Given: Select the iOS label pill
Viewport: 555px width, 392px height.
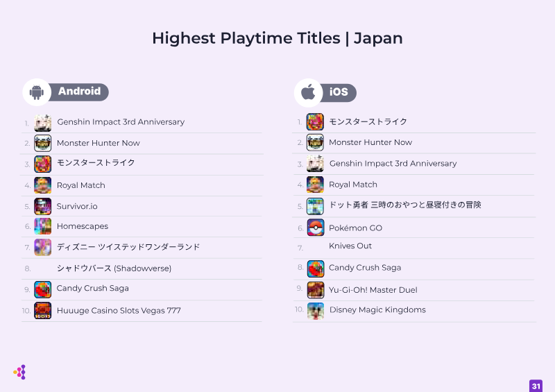Looking at the screenshot, I should point(339,92).
